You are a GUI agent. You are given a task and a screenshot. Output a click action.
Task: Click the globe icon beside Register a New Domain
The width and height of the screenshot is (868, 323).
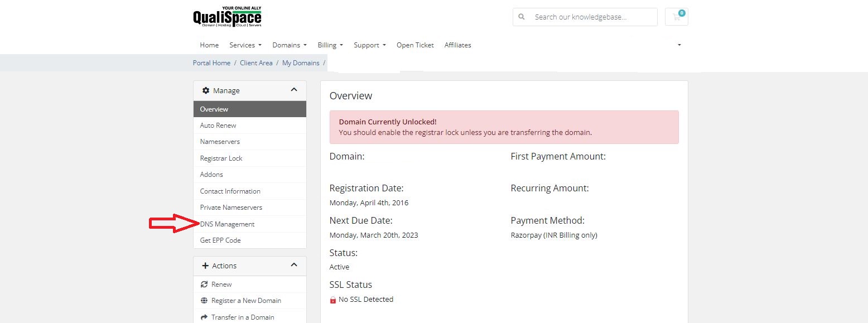click(204, 300)
